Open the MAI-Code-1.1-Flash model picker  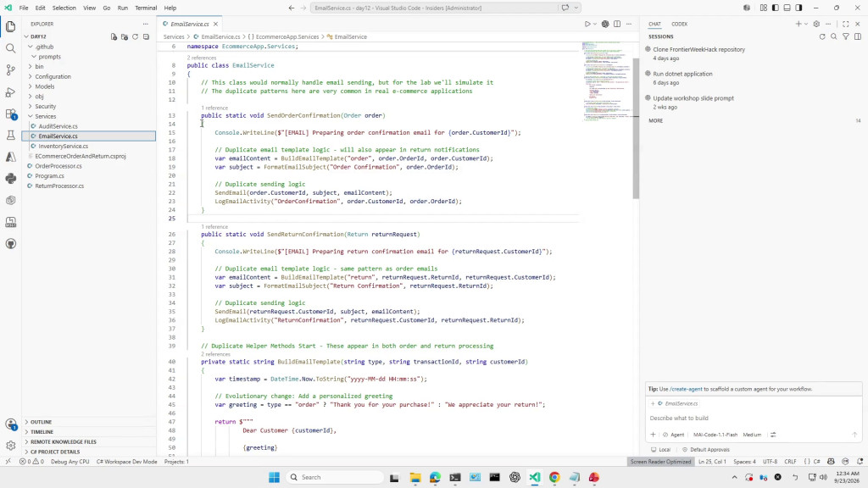tap(715, 435)
